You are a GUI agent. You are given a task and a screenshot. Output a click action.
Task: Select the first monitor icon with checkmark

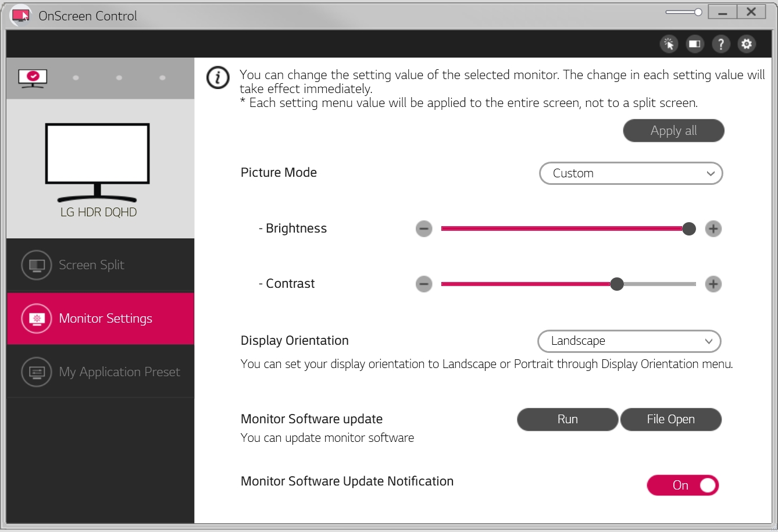[x=33, y=77]
